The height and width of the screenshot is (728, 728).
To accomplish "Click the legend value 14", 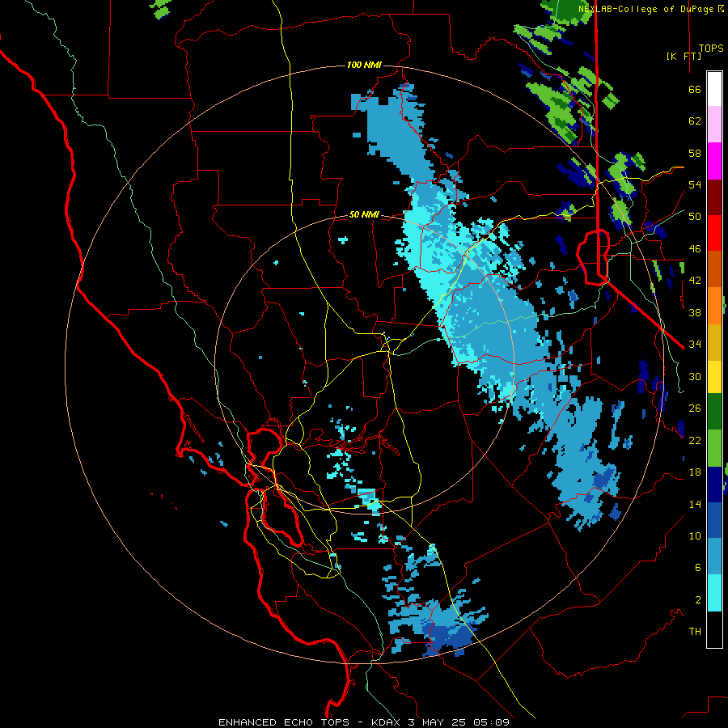I will point(695,504).
